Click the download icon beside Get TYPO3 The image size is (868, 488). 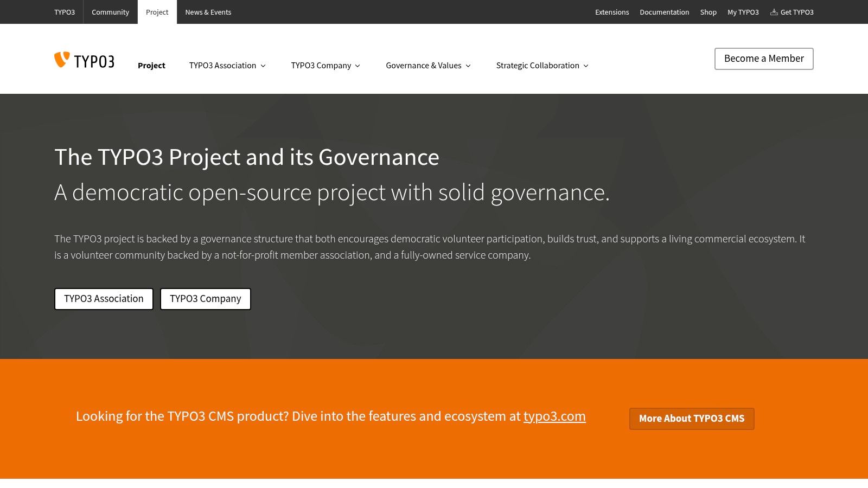coord(774,12)
